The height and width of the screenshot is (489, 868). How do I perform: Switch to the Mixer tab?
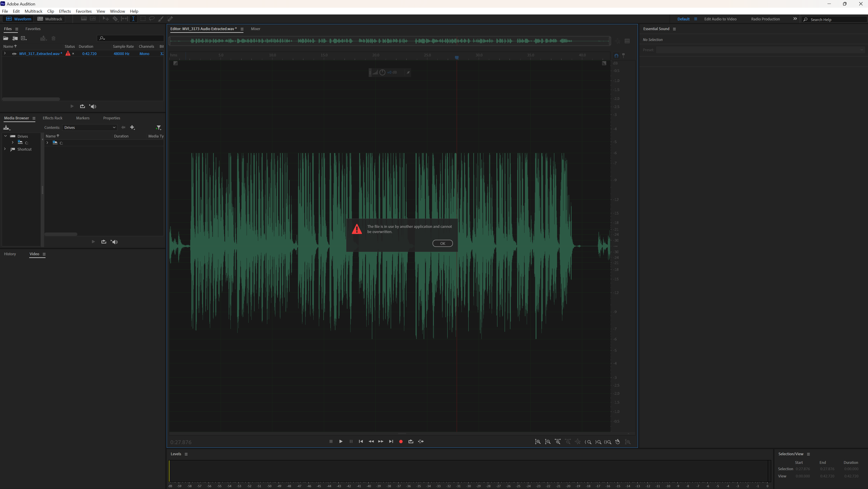tap(255, 29)
